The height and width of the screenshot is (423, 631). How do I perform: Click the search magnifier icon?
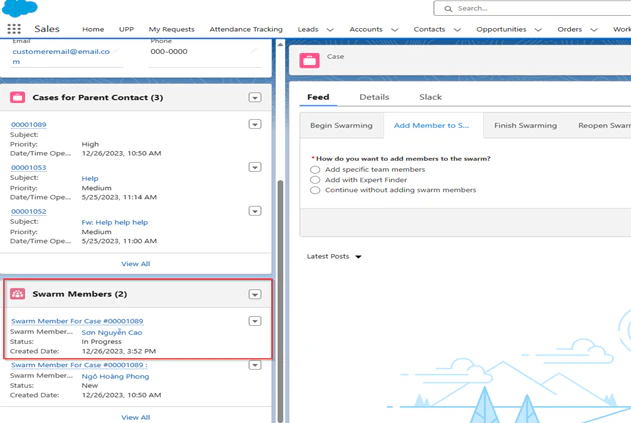point(448,8)
